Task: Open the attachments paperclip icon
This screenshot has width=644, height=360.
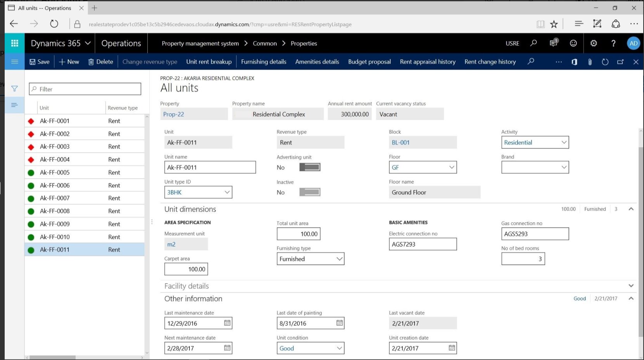Action: coord(590,62)
